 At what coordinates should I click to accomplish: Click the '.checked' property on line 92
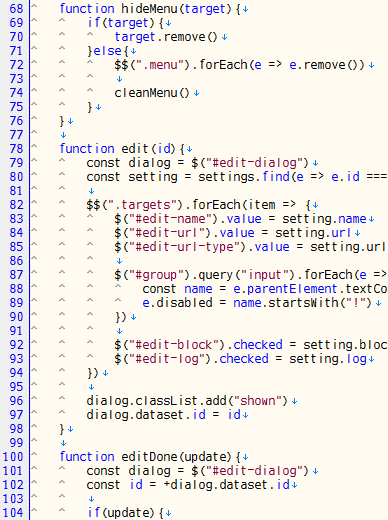pyautogui.click(x=254, y=345)
